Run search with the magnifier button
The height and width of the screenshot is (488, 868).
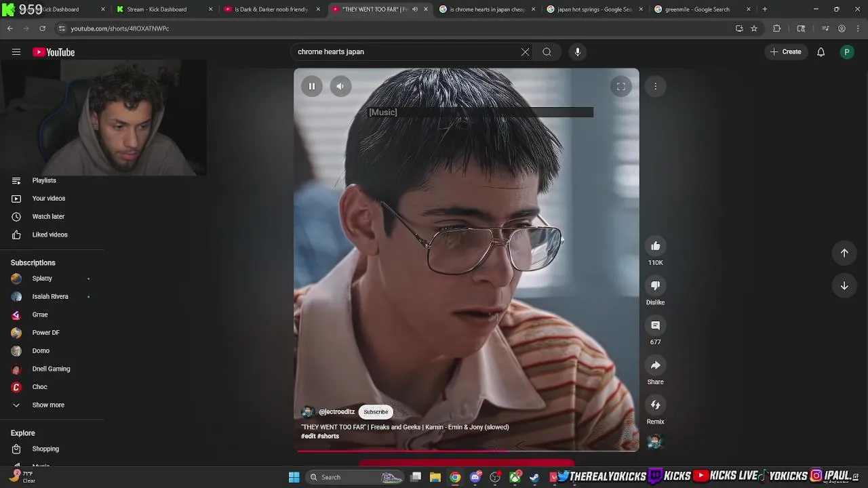[547, 52]
